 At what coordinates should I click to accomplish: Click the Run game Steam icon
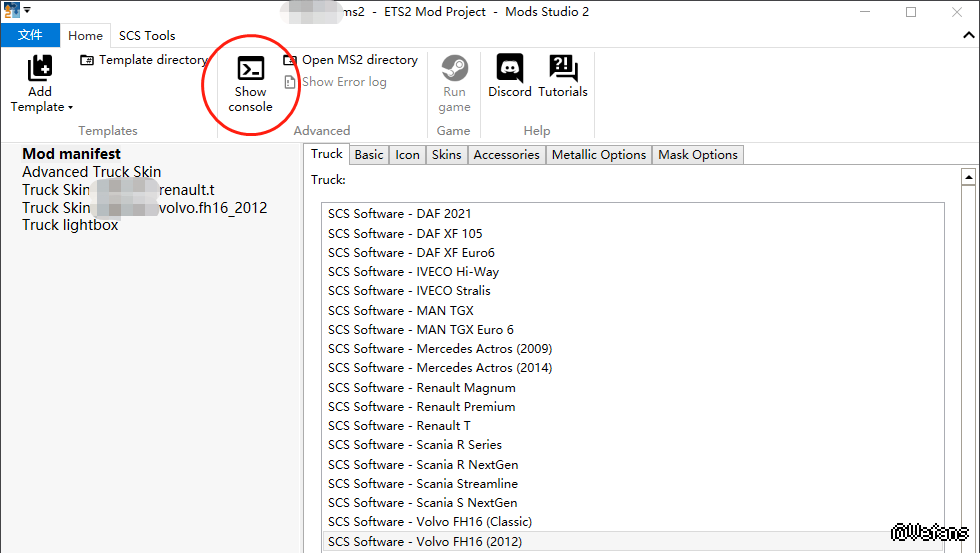pyautogui.click(x=454, y=68)
